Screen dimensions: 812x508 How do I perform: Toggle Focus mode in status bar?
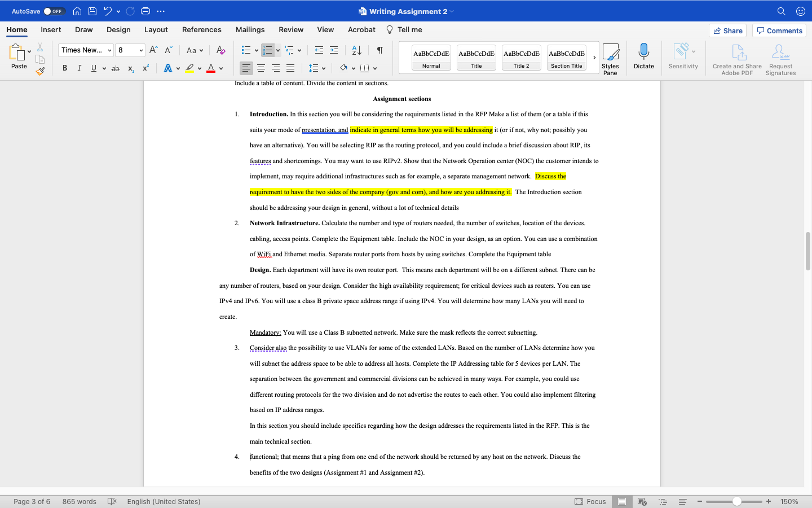tap(590, 501)
